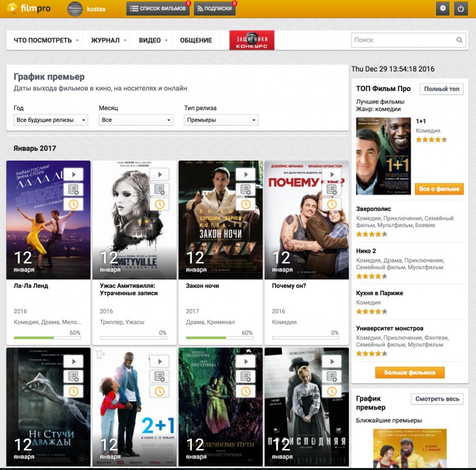The image size is (476, 470).
Task: Click clock icon on 2+1 poster
Action: (160, 391)
